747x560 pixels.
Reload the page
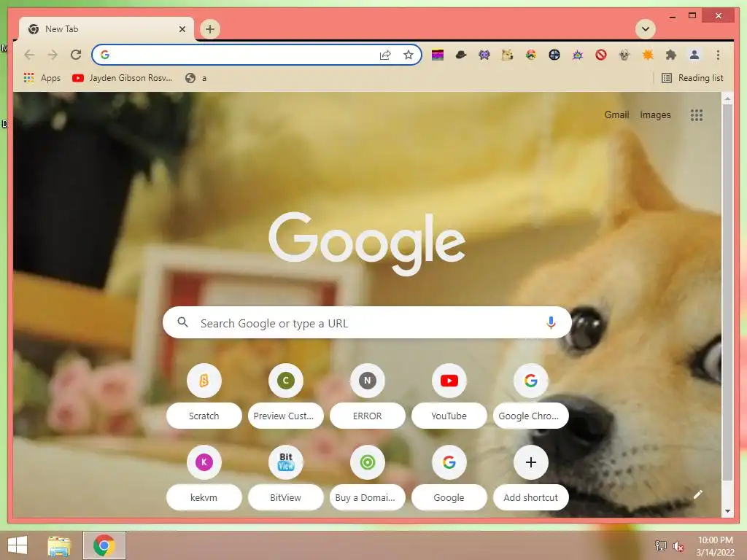76,55
